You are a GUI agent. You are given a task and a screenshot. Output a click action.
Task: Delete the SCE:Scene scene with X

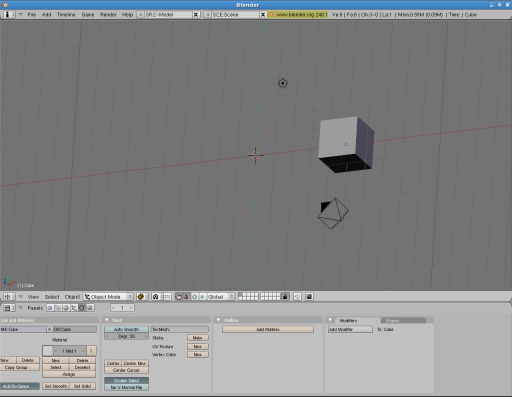263,15
